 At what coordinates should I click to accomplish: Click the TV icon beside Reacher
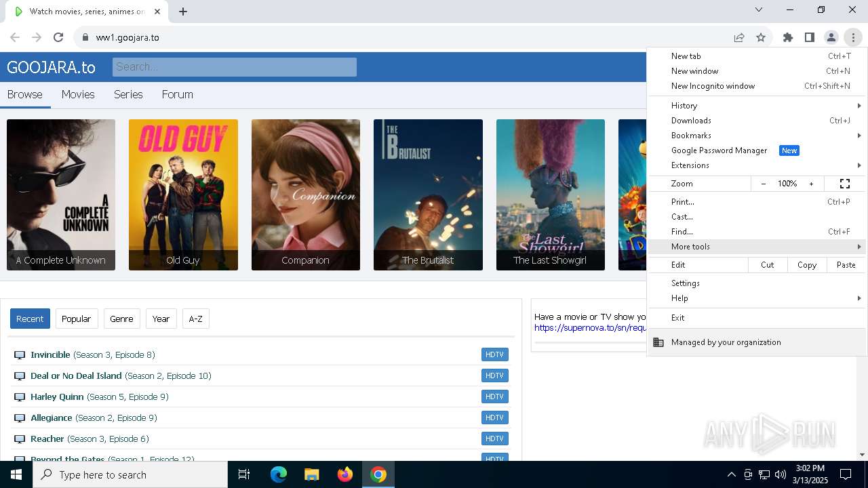[20, 439]
